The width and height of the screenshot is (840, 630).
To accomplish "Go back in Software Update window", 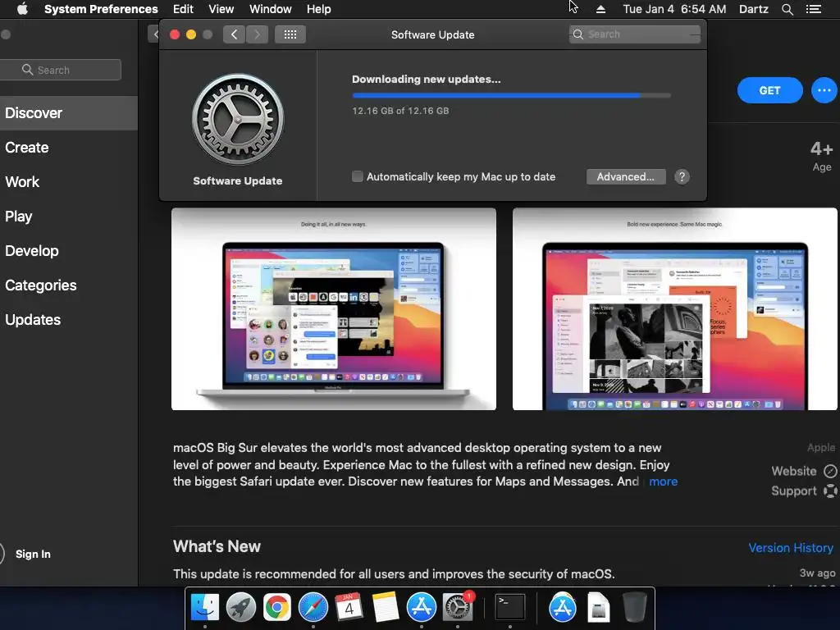I will click(x=234, y=34).
